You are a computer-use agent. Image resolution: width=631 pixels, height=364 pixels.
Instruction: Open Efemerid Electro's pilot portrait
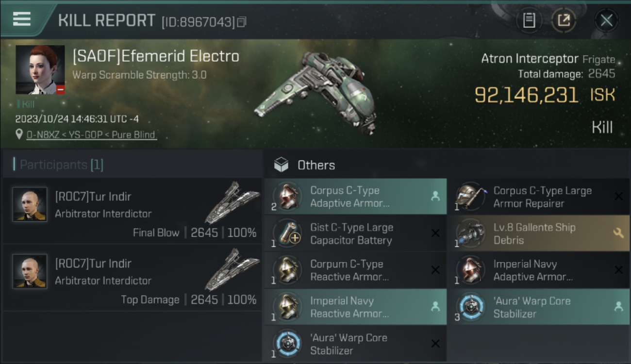40,70
